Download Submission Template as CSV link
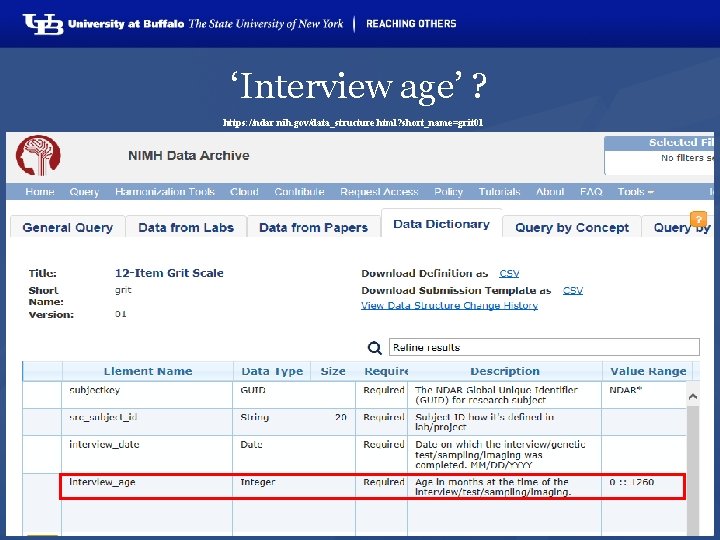Screen dimensions: 720x540 point(573,291)
